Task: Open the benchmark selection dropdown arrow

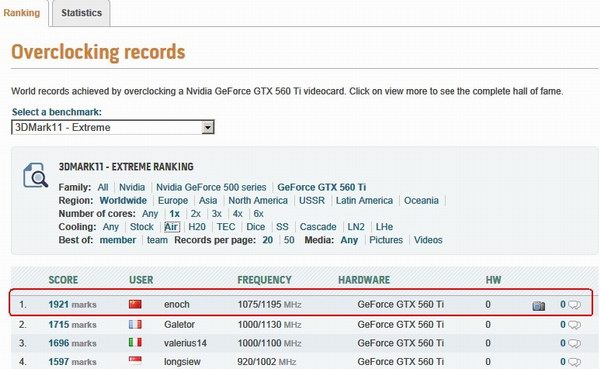Action: (207, 127)
